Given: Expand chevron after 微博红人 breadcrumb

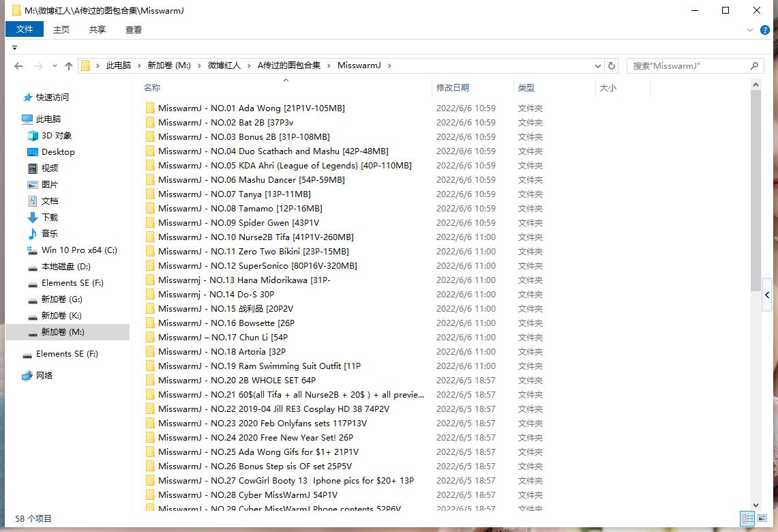Looking at the screenshot, I should (x=249, y=65).
